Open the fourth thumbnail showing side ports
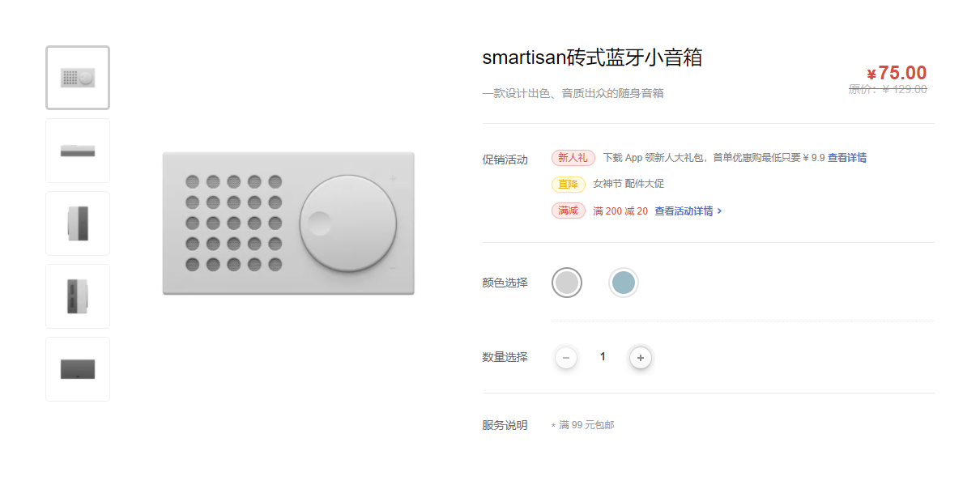 (78, 296)
